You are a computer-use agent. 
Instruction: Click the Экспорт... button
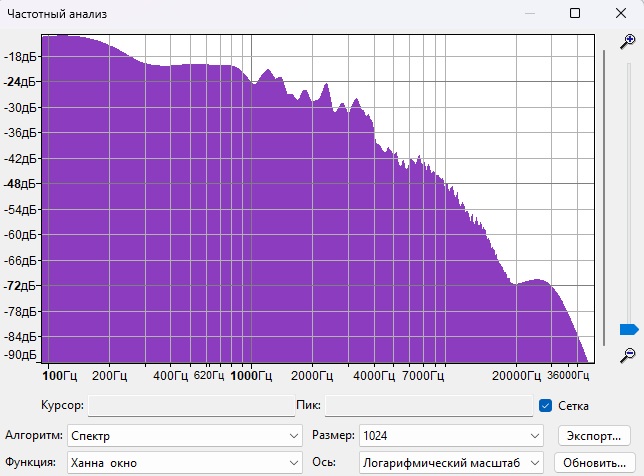pyautogui.click(x=594, y=436)
